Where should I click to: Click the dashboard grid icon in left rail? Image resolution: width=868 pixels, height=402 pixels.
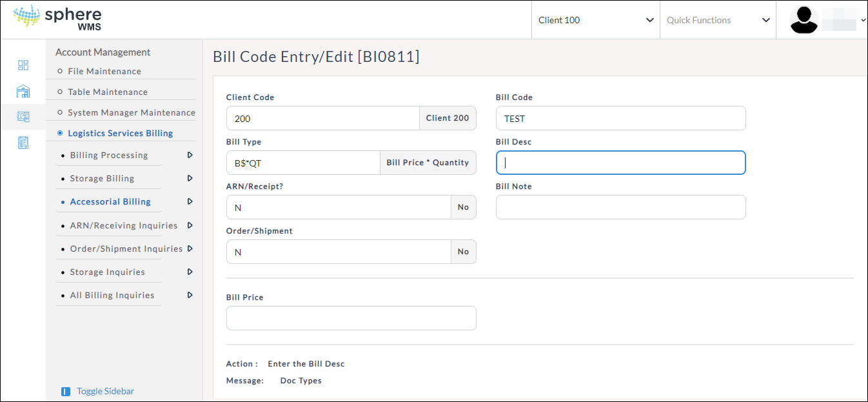23,65
